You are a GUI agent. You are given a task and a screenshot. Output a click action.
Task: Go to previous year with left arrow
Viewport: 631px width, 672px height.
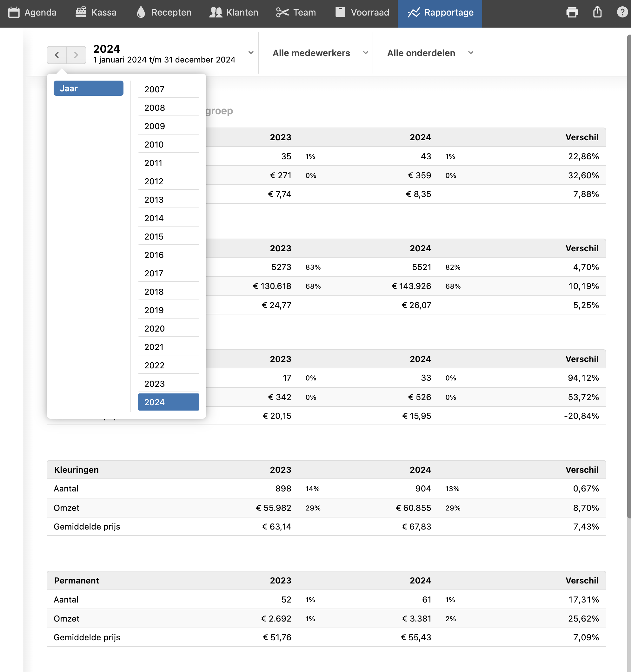(x=57, y=55)
